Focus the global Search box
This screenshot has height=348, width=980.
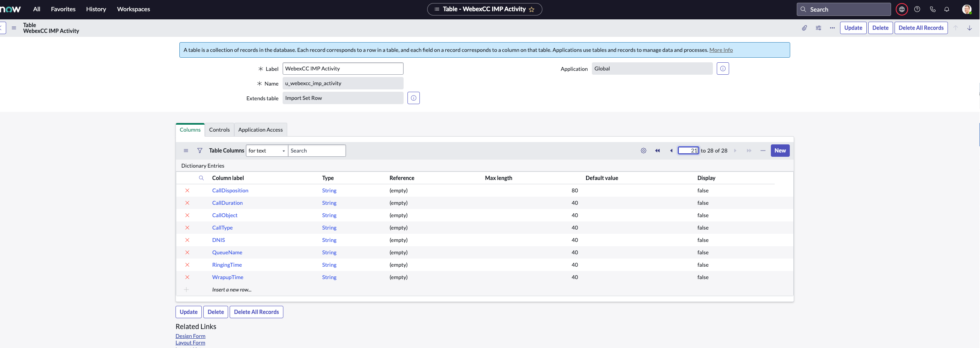[844, 9]
